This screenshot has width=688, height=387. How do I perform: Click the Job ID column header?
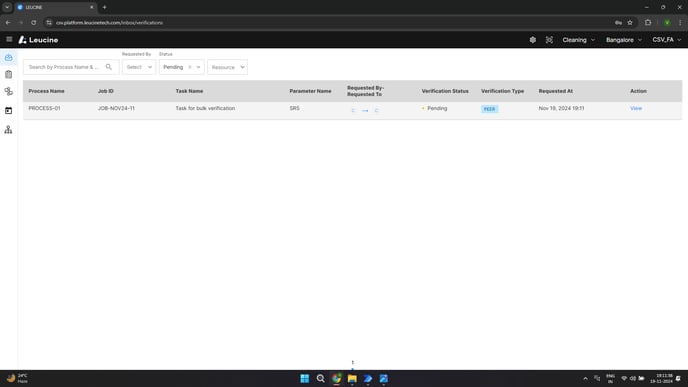pos(106,91)
